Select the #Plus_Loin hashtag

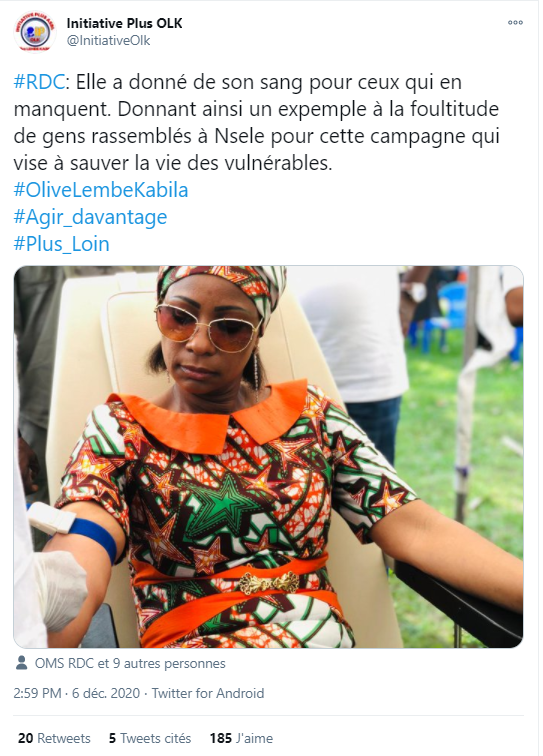click(61, 244)
